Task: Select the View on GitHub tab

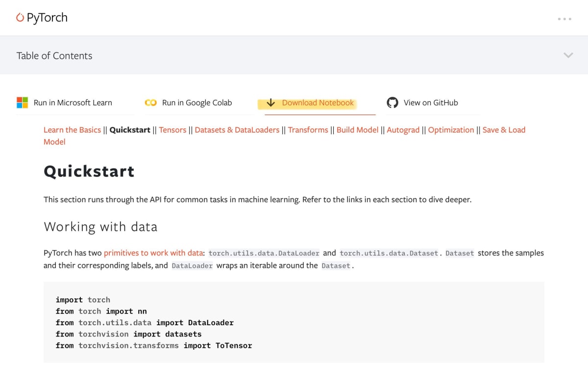Action: click(430, 102)
